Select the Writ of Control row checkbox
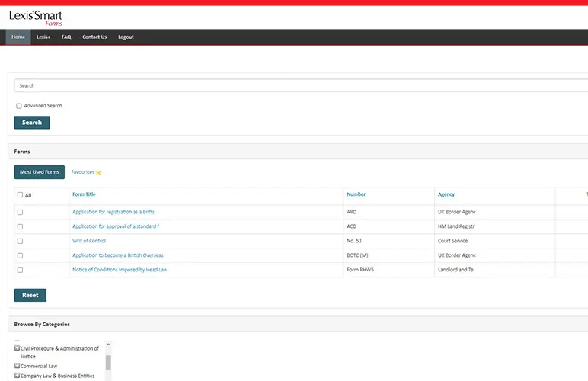Screen dimensions: 588x381 tap(21, 241)
